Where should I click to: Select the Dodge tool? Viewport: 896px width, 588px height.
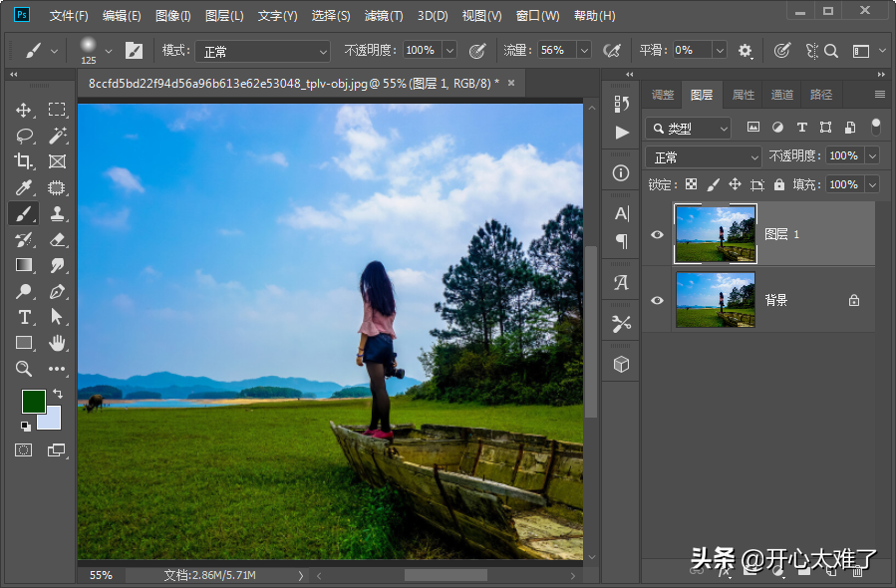(24, 291)
